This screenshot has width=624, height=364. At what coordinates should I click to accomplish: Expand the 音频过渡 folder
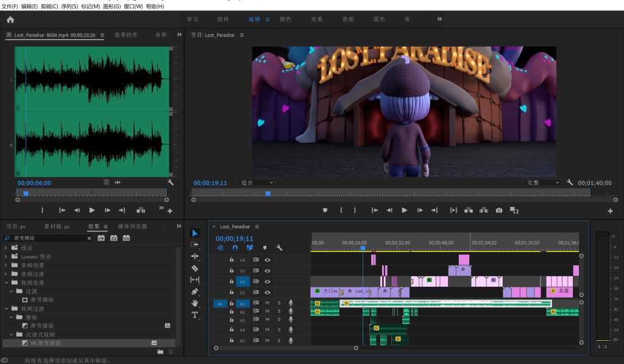[5, 274]
